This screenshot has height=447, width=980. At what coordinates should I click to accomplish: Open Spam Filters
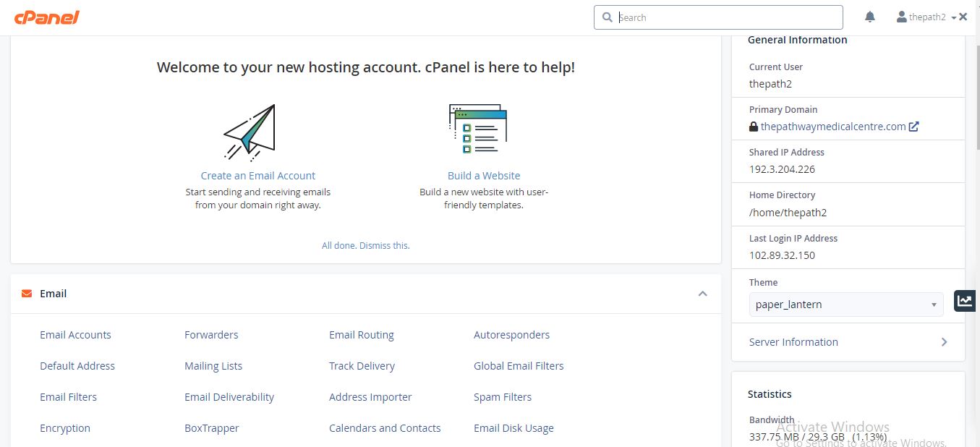[503, 397]
